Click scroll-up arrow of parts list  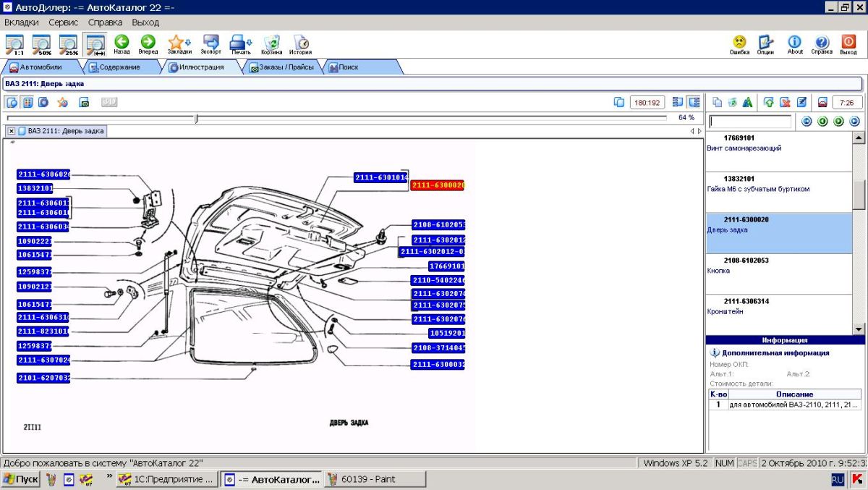pyautogui.click(x=859, y=138)
